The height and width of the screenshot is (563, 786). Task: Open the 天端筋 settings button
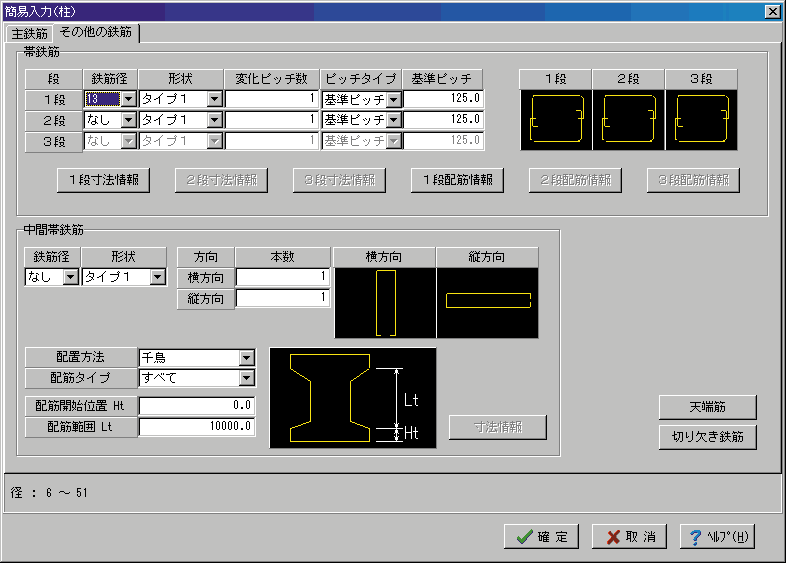[x=707, y=407]
